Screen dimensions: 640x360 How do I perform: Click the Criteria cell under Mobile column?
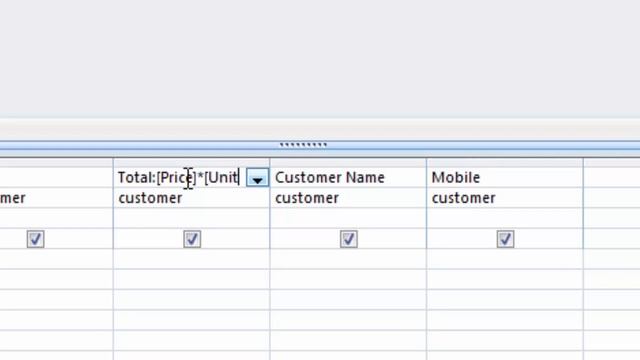[505, 259]
